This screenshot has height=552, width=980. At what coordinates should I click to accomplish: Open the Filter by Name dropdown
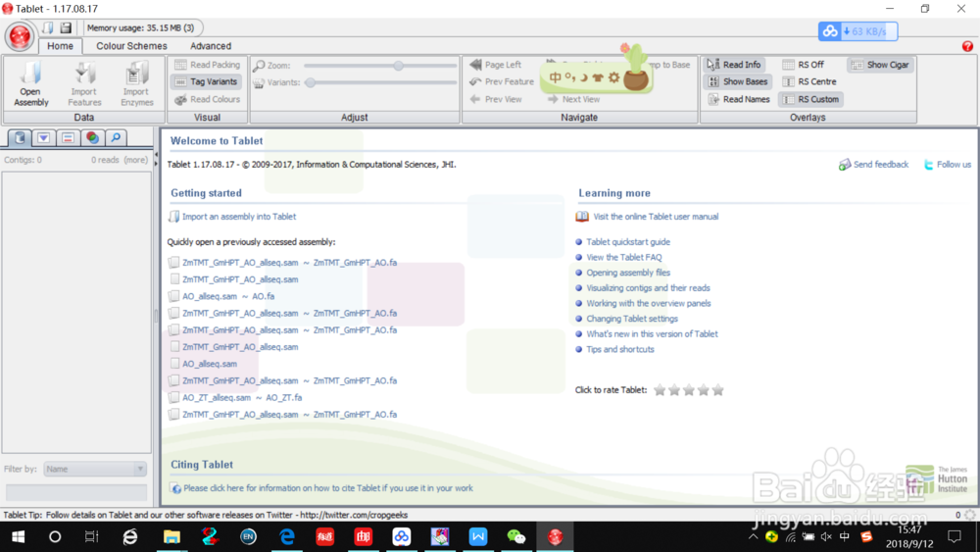pos(95,469)
